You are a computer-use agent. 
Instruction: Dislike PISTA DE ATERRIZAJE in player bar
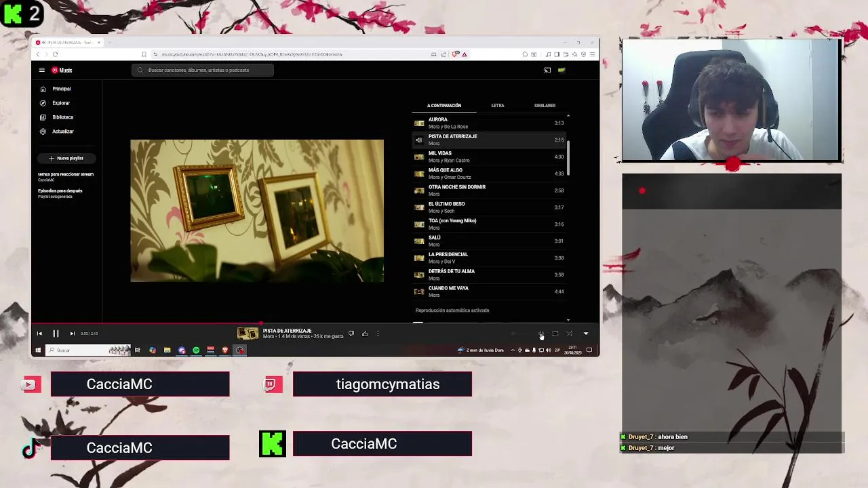[x=351, y=333]
